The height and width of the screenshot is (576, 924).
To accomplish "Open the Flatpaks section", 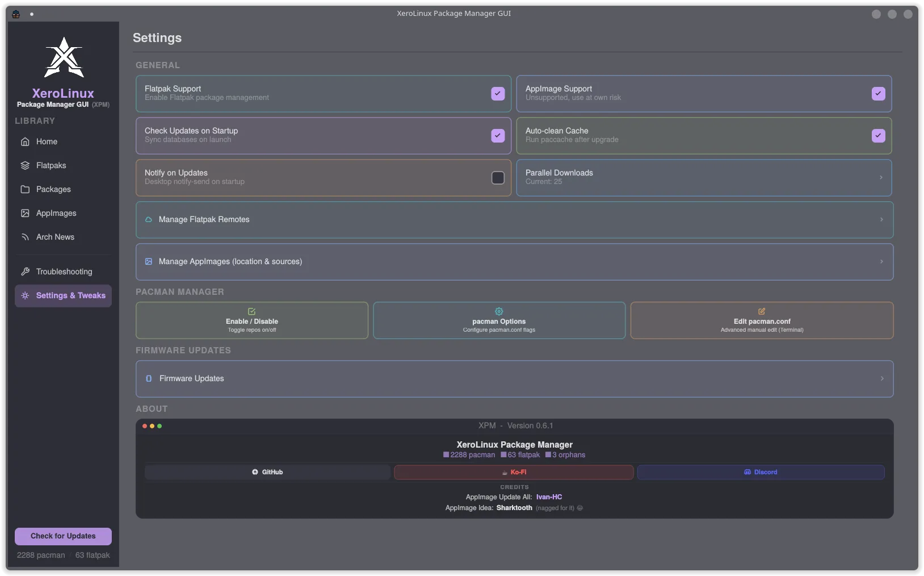I will [63, 165].
